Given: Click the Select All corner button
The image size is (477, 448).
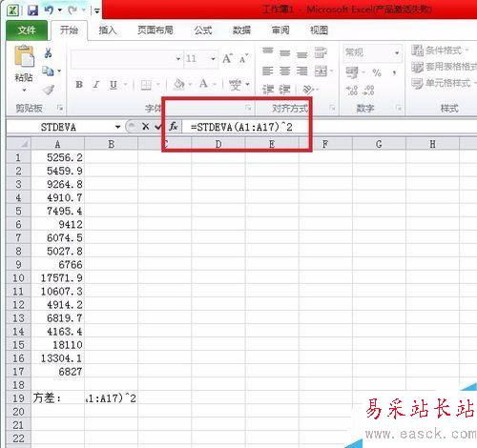Looking at the screenshot, I should pyautogui.click(x=18, y=144).
